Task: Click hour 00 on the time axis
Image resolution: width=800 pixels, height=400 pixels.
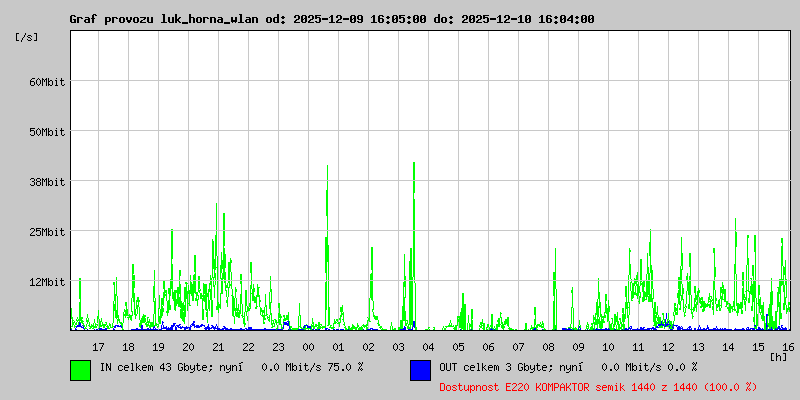Action: (x=308, y=347)
